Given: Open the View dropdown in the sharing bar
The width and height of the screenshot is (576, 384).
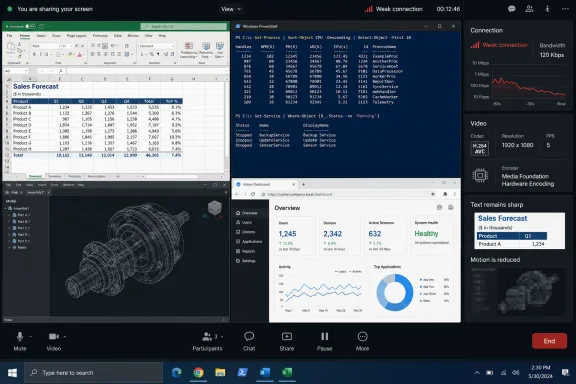Looking at the screenshot, I should tap(231, 9).
